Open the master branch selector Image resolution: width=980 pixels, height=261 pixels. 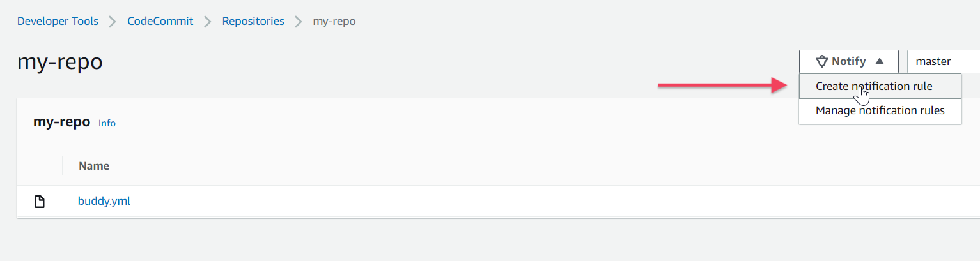(944, 62)
